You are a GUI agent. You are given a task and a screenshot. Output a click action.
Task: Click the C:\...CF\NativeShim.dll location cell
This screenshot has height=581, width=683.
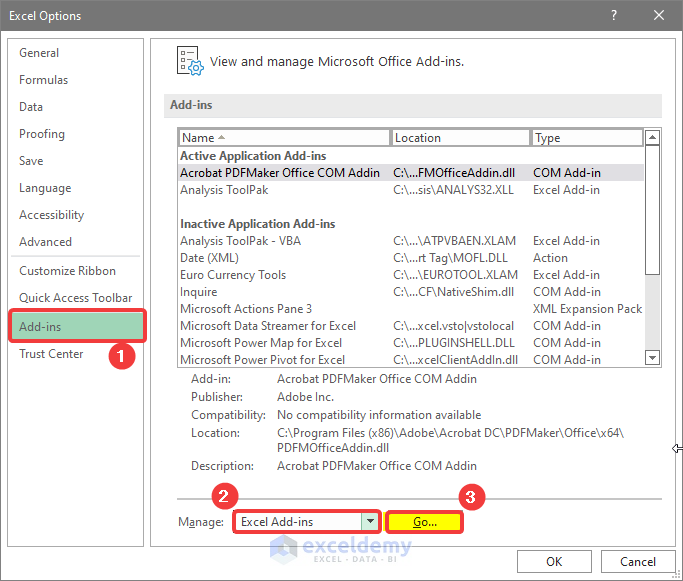coord(453,292)
